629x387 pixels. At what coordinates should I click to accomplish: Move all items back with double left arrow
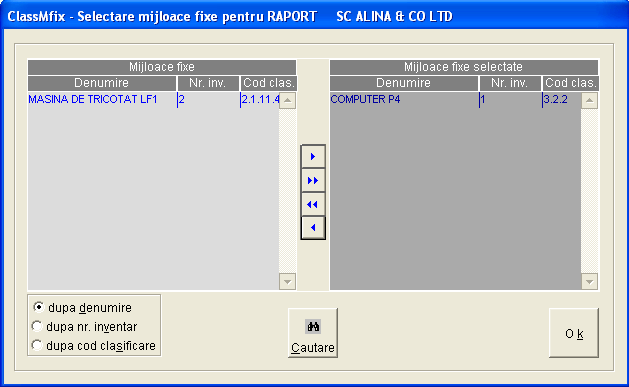(x=313, y=205)
